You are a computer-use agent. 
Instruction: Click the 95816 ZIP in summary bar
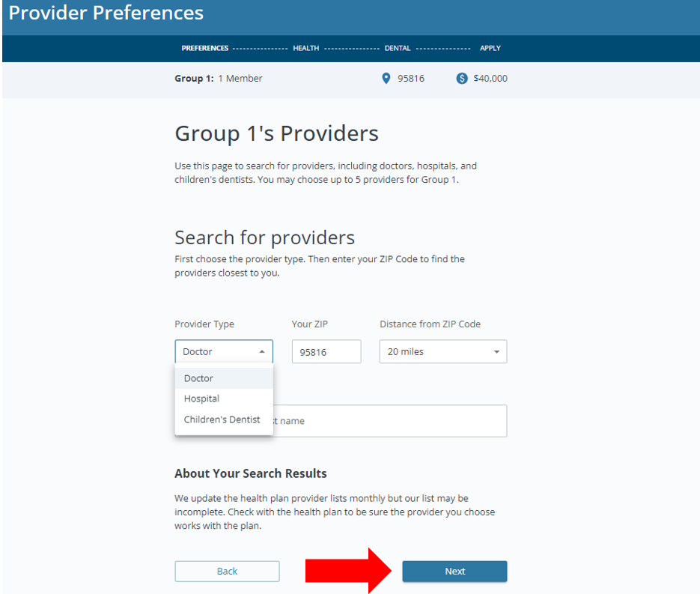[411, 78]
